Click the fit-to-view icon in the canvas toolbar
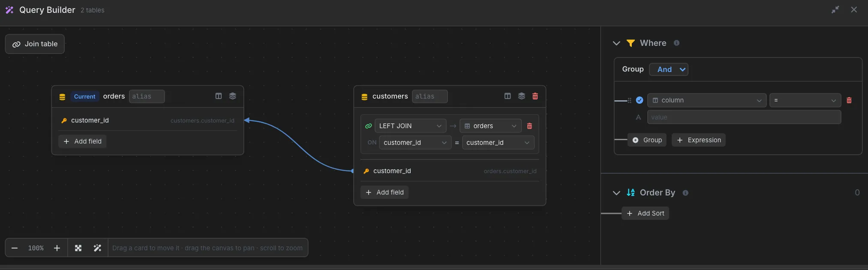This screenshot has width=868, height=270. 78,248
